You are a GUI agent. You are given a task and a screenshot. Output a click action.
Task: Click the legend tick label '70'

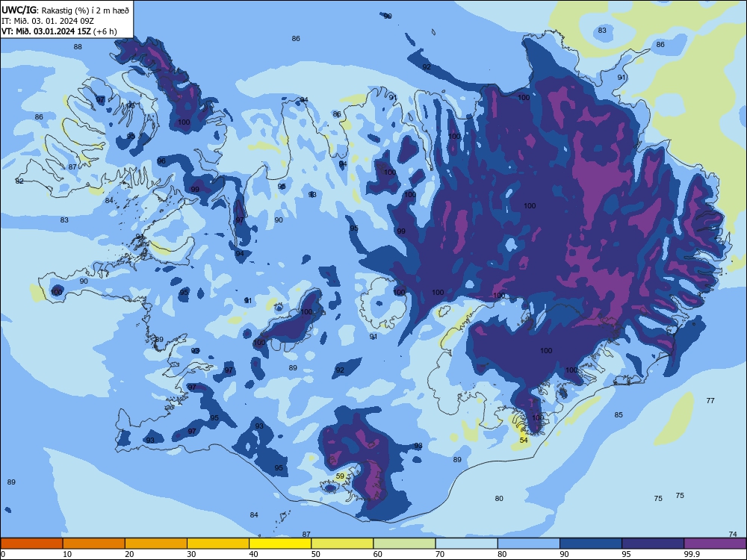440,554
